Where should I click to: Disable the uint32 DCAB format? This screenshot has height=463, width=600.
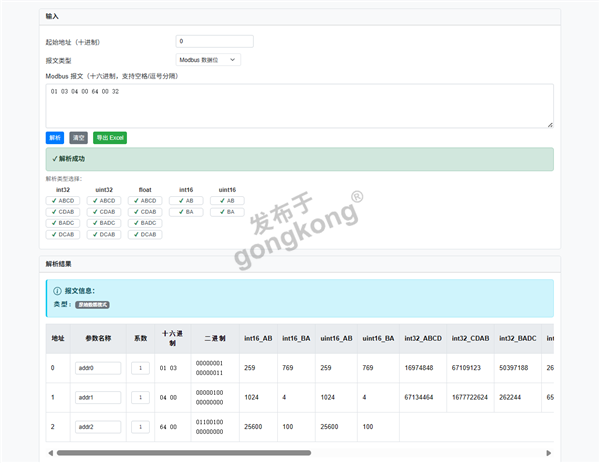pyautogui.click(x=93, y=234)
